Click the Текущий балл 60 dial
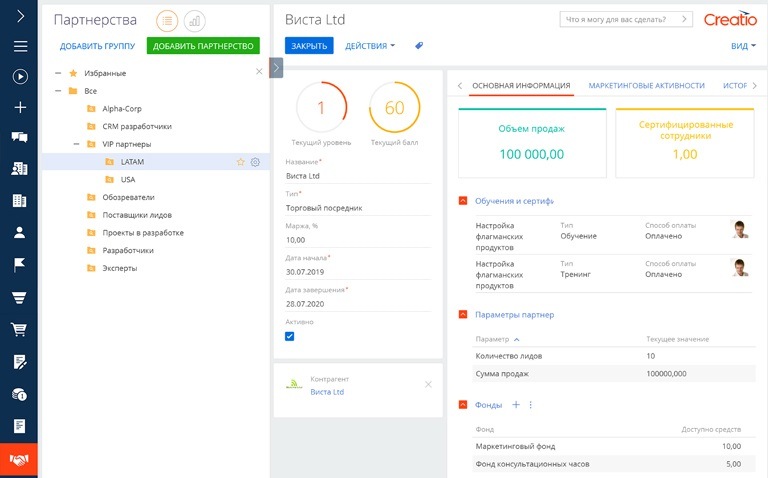 click(394, 107)
